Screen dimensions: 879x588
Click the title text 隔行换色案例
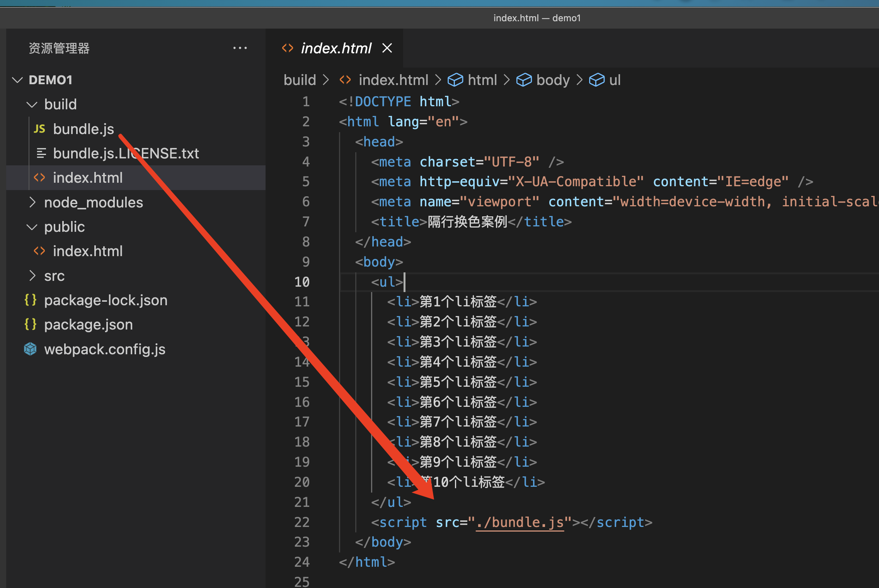[468, 222]
